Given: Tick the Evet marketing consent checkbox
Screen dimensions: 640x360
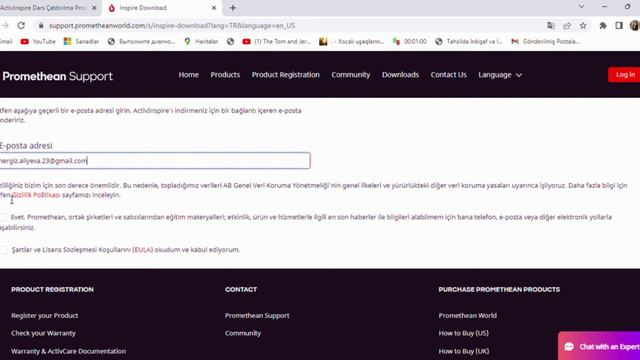Looking at the screenshot, I should [x=3, y=217].
